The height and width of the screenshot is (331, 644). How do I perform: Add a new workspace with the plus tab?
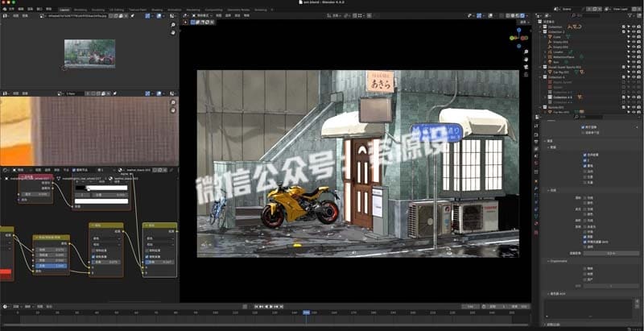click(x=272, y=9)
